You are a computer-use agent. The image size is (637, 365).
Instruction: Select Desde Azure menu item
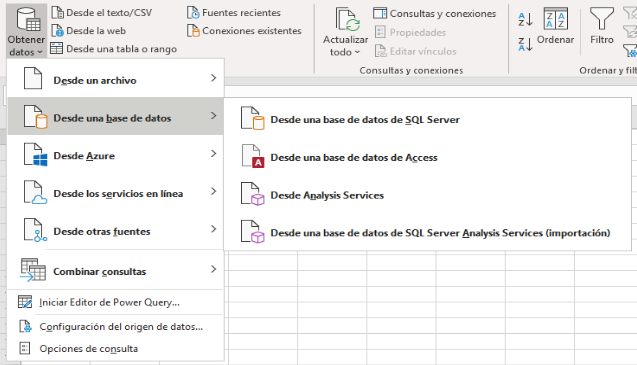tap(115, 154)
